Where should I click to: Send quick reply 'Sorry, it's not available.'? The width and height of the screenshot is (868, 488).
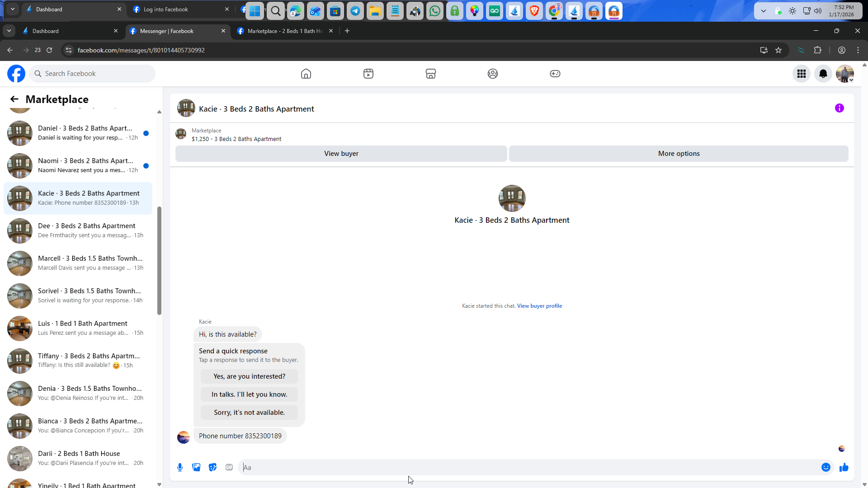249,413
